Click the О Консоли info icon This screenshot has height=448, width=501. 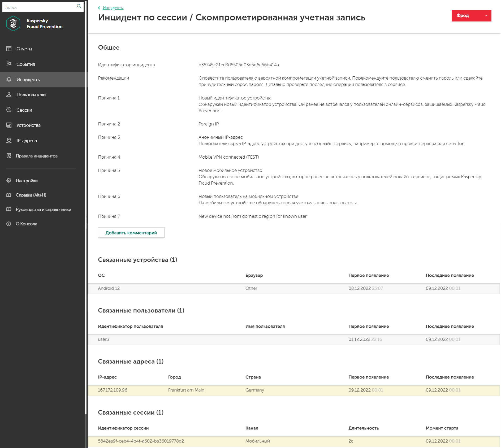pyautogui.click(x=9, y=224)
